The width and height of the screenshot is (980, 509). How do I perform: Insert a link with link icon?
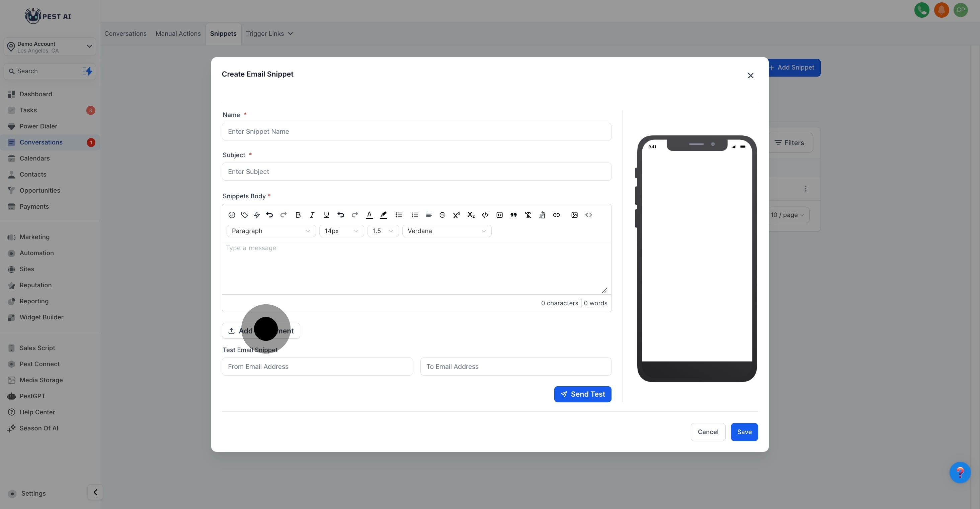tap(556, 215)
